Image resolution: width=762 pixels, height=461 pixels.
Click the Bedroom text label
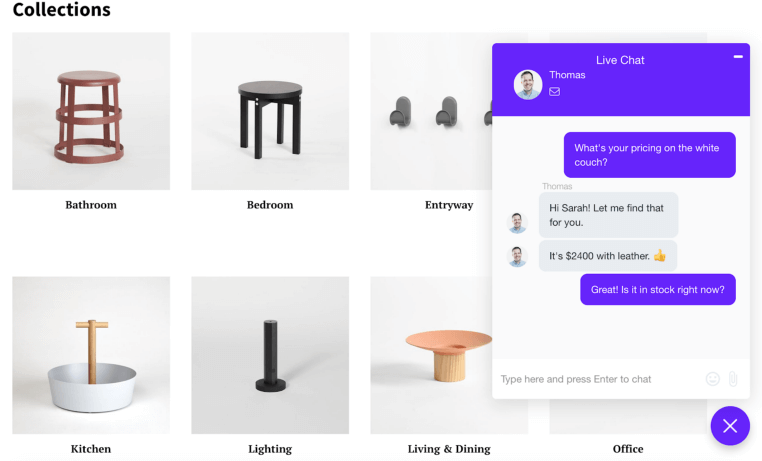pyautogui.click(x=270, y=205)
